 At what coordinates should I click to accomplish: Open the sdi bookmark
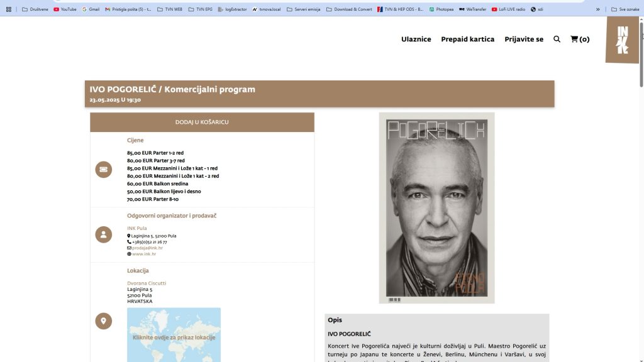537,9
